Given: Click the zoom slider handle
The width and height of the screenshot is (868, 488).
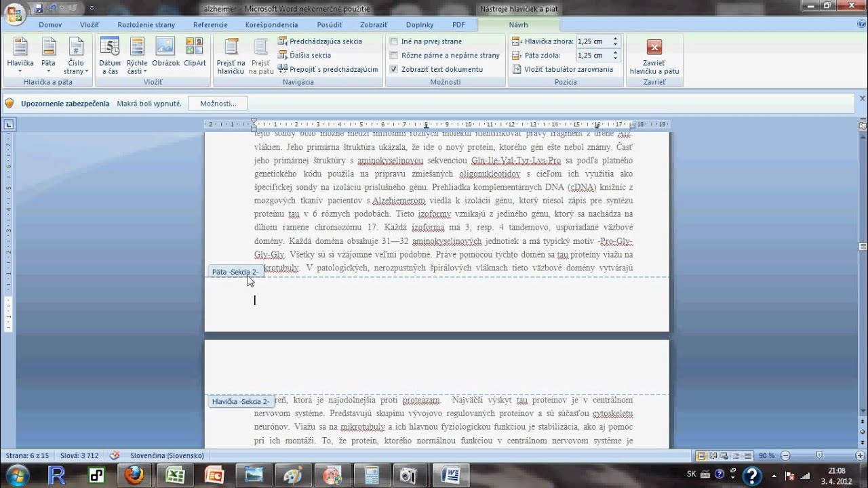Looking at the screenshot, I should (819, 455).
